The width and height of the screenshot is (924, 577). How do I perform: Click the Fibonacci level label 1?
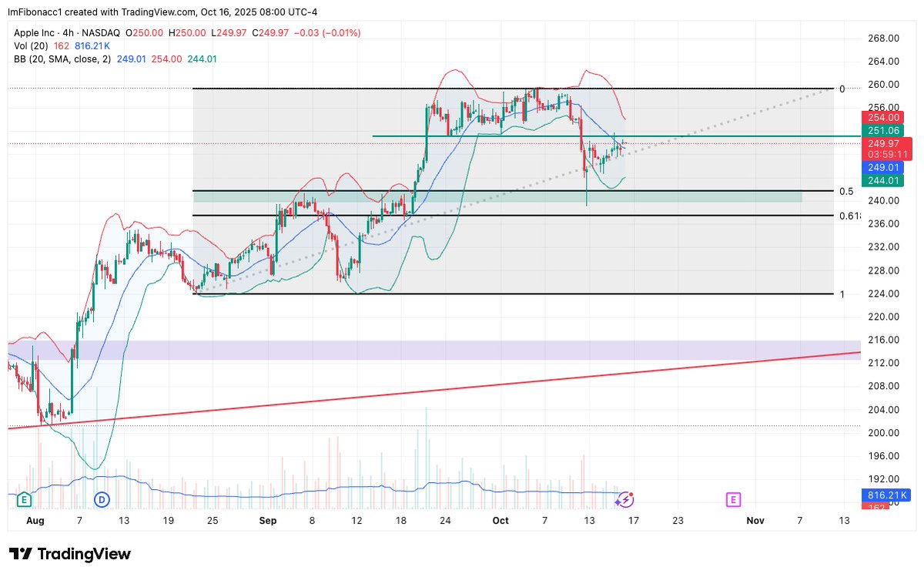point(842,294)
